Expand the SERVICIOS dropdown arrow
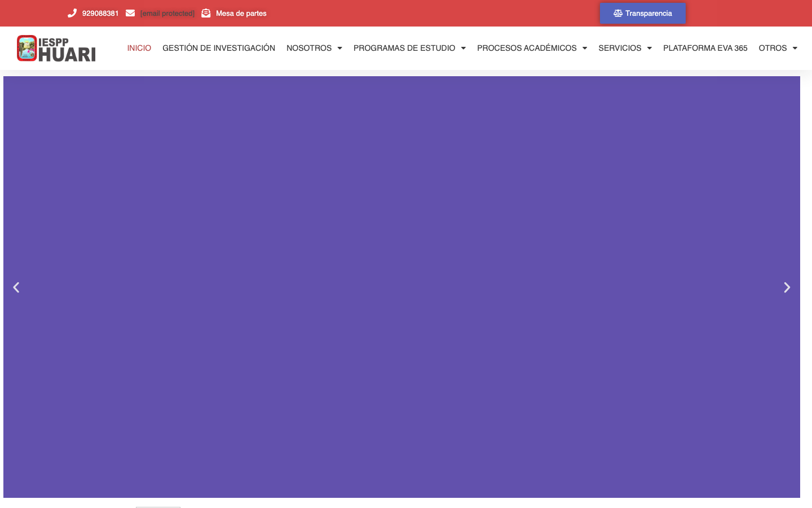The height and width of the screenshot is (508, 812). (650, 49)
